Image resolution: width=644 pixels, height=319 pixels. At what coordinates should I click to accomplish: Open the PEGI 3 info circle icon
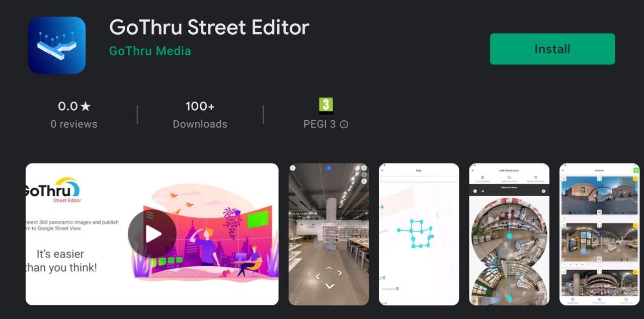(x=344, y=124)
